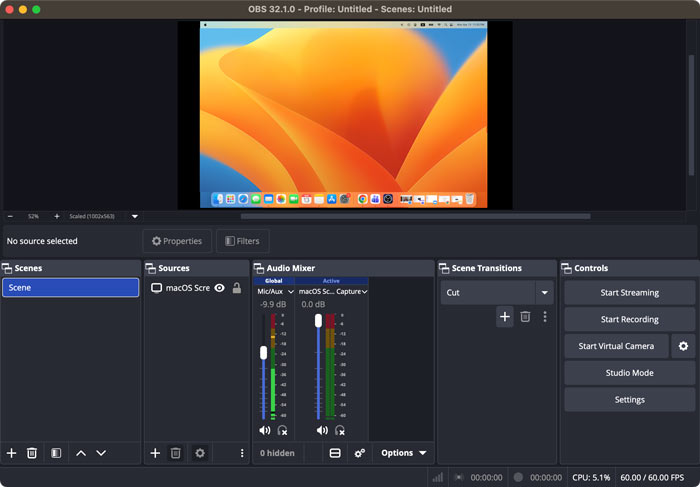Click the 0 hidden mixer label

point(277,453)
